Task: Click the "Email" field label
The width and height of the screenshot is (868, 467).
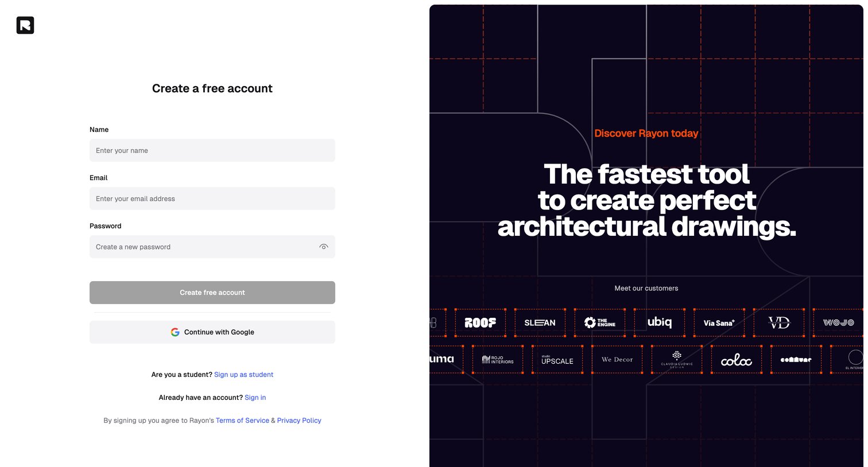Action: [99, 178]
